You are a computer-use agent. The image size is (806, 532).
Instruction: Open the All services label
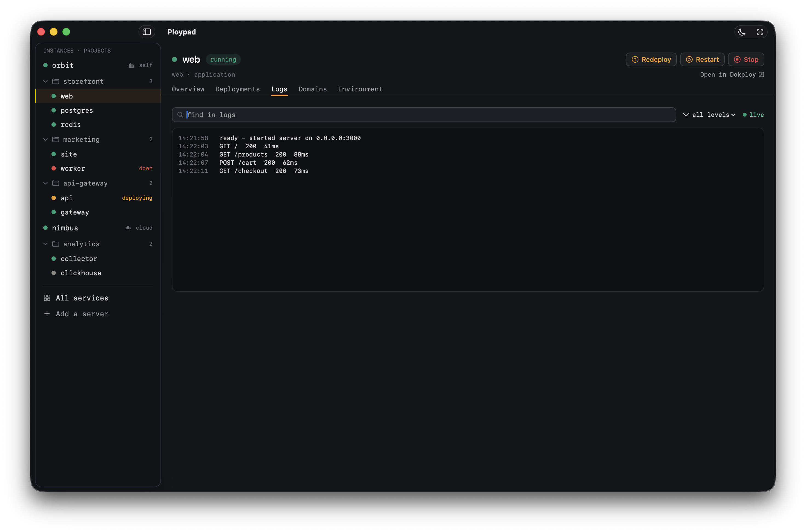[82, 298]
